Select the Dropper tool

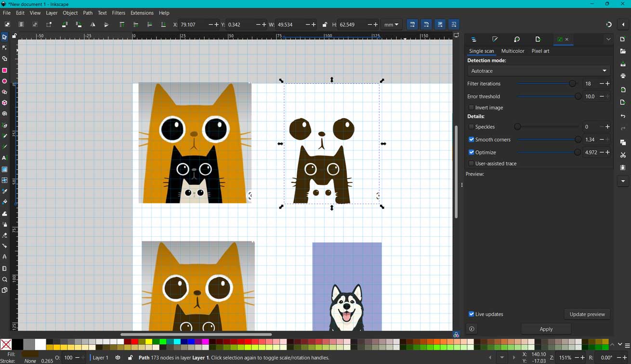click(5, 190)
